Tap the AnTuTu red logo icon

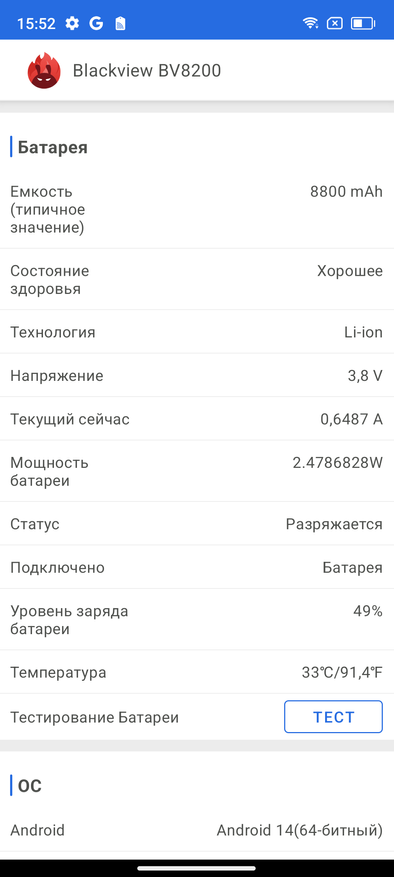pos(44,70)
